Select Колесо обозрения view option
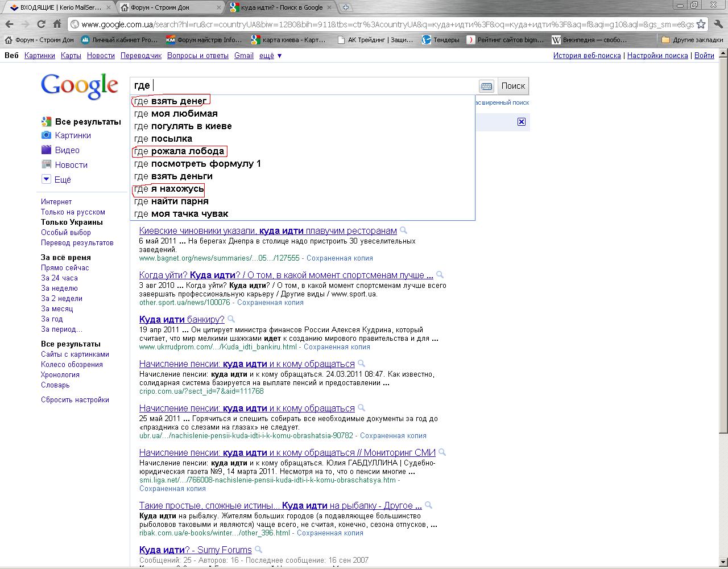Viewport: 728px width, 569px height. click(x=72, y=365)
